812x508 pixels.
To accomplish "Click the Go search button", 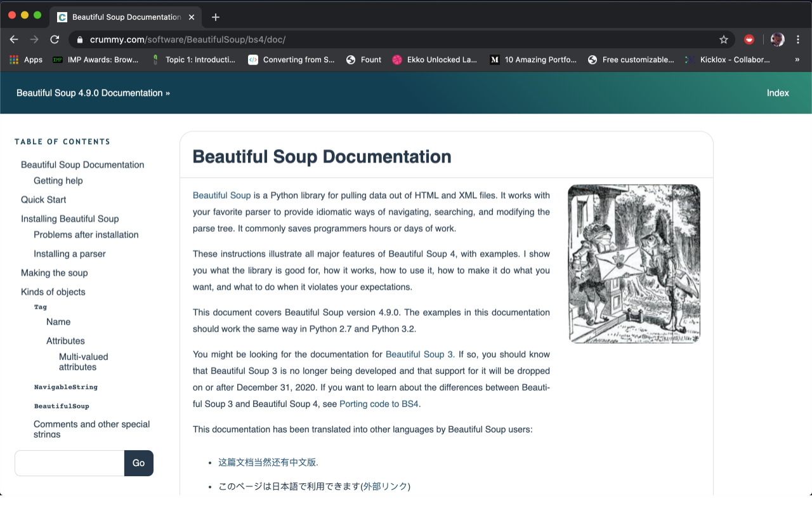I will pyautogui.click(x=139, y=463).
